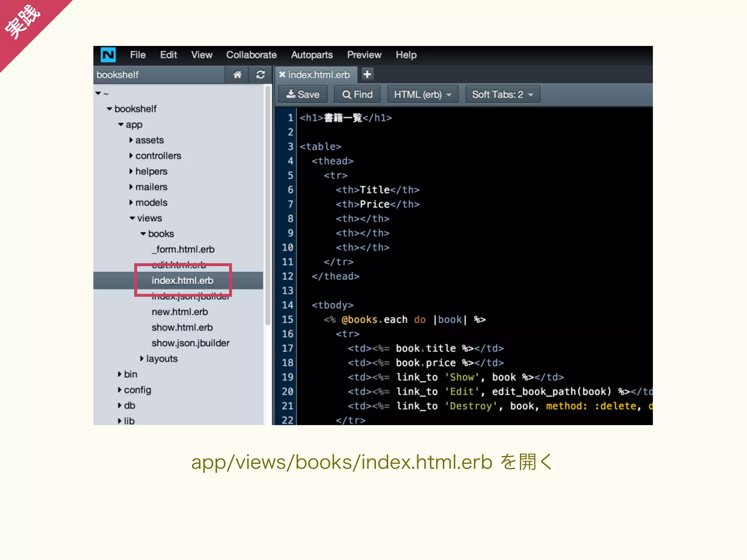Expand the config folder

pyautogui.click(x=119, y=390)
